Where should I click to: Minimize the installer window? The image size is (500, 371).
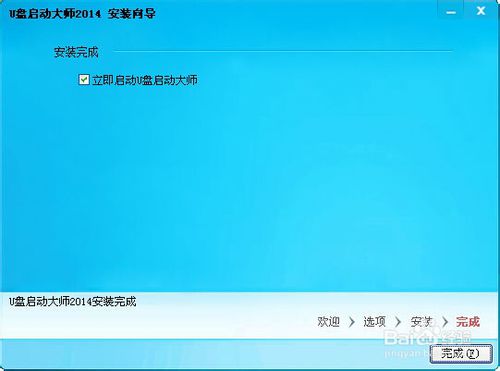pyautogui.click(x=451, y=11)
